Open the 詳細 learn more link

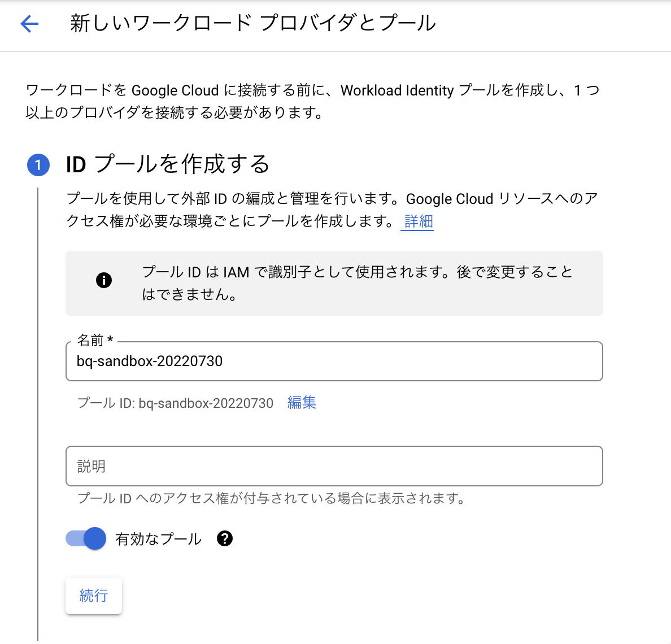419,221
